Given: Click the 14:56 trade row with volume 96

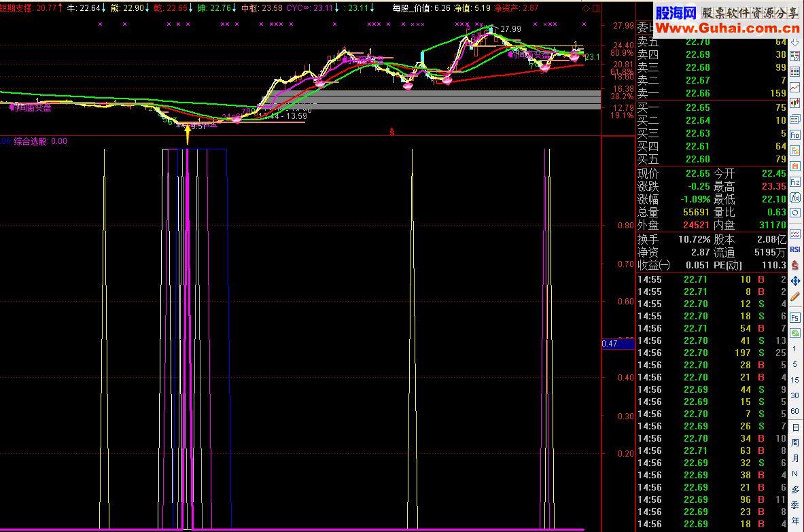Looking at the screenshot, I should [x=712, y=499].
